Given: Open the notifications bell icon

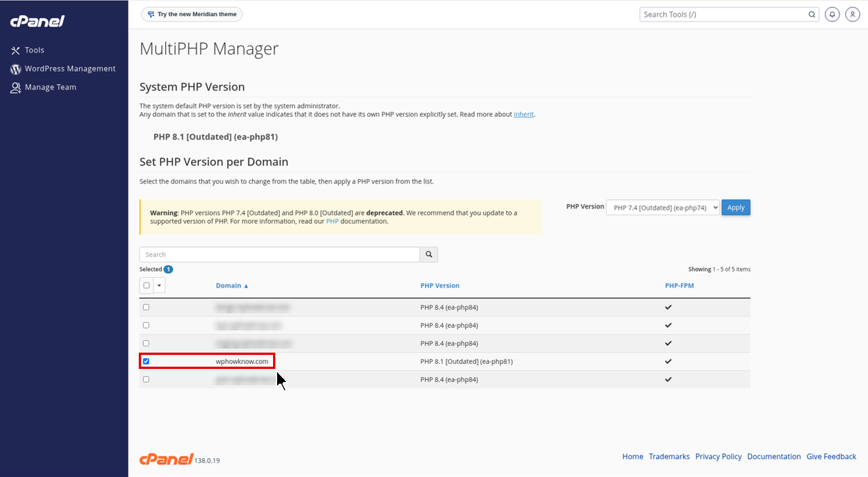Looking at the screenshot, I should (832, 14).
